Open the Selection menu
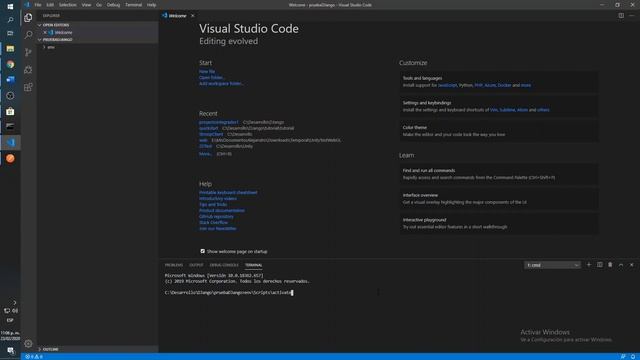 [67, 5]
